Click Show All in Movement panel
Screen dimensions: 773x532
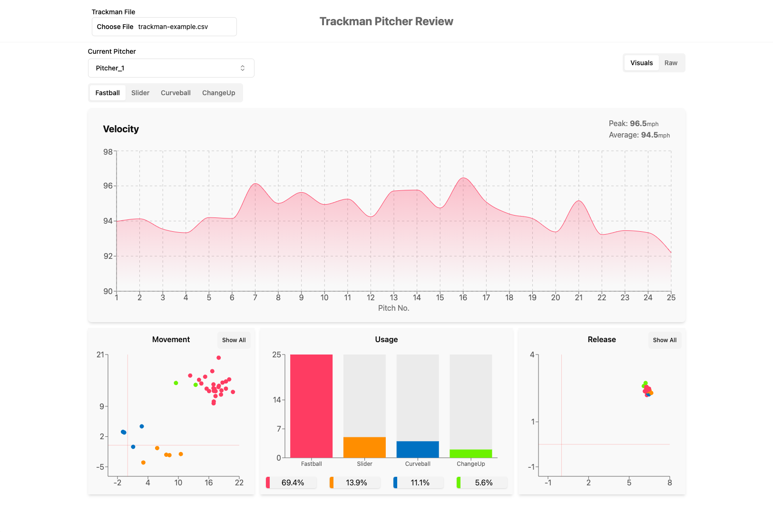coord(234,340)
